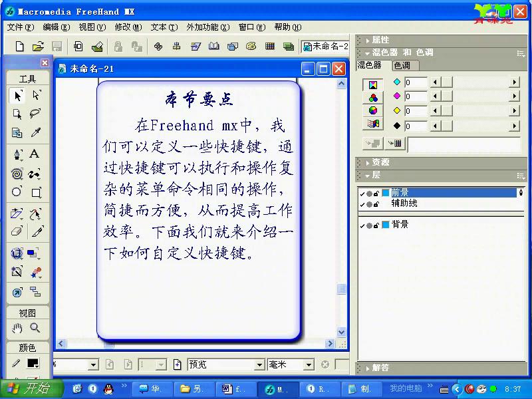
Task: Open the 预览 view mode dropdown
Action: tap(259, 365)
